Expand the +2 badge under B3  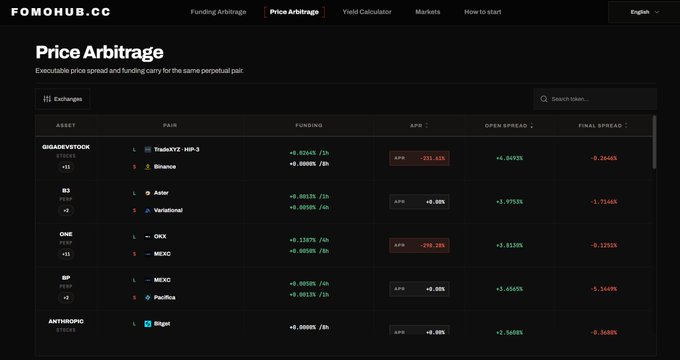[x=66, y=210]
